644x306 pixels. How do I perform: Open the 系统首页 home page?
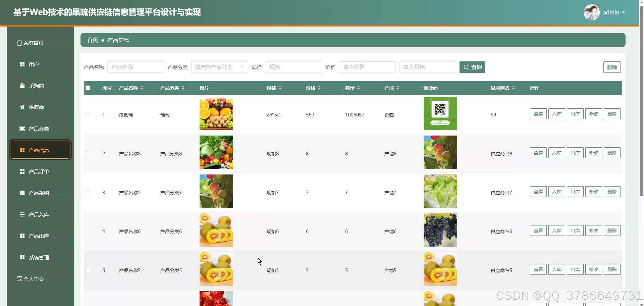coord(33,43)
